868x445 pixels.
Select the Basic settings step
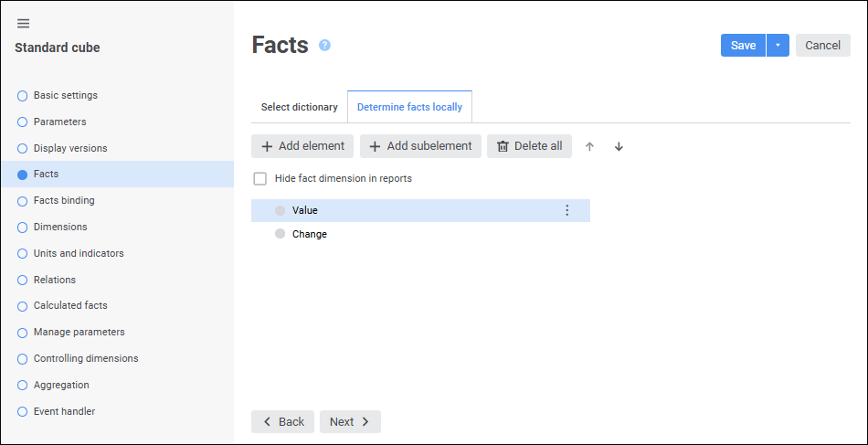tap(65, 95)
